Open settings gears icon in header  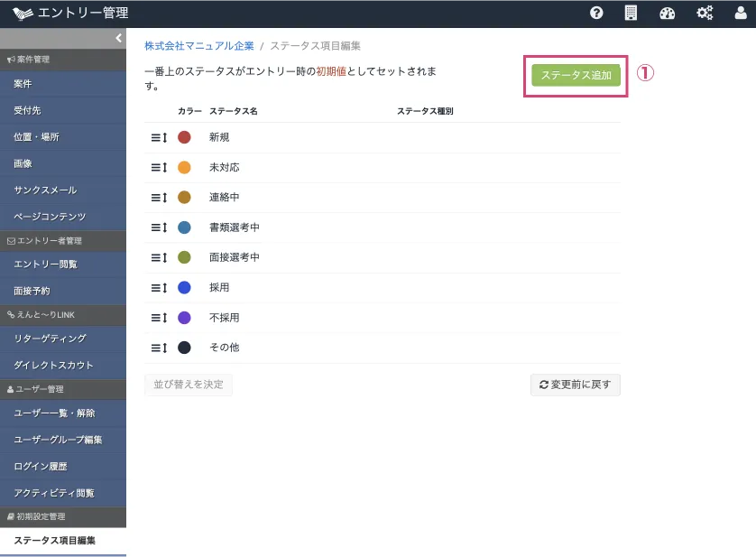click(705, 13)
